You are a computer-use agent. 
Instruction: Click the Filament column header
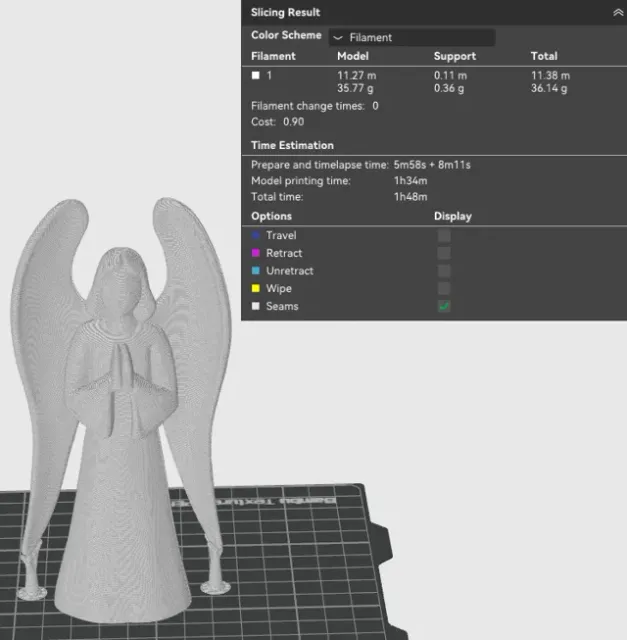(x=273, y=56)
